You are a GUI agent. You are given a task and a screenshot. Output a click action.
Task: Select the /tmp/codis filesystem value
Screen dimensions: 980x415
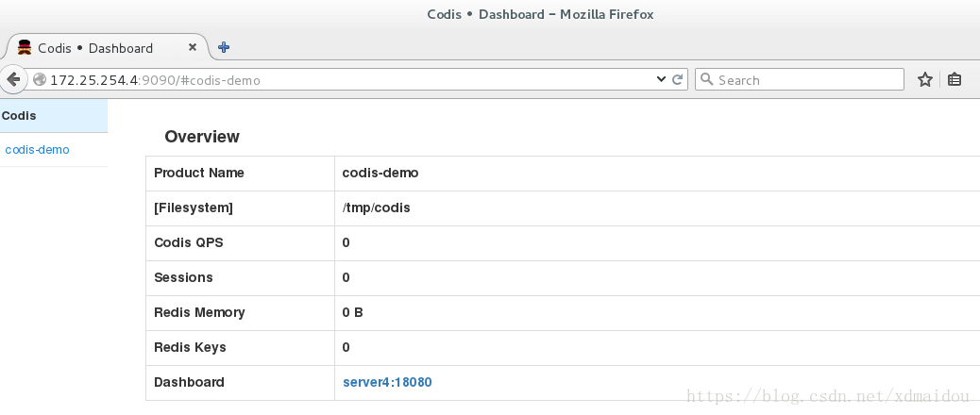tap(377, 207)
